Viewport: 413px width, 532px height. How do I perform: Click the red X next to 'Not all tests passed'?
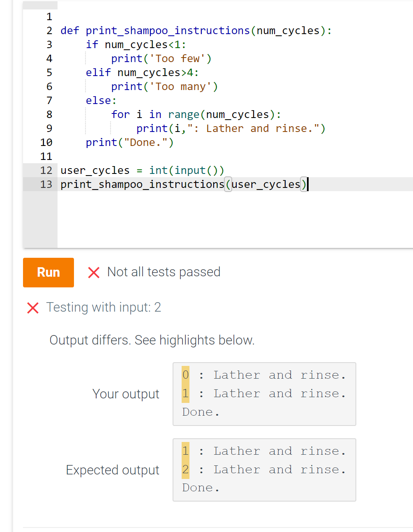pos(94,272)
